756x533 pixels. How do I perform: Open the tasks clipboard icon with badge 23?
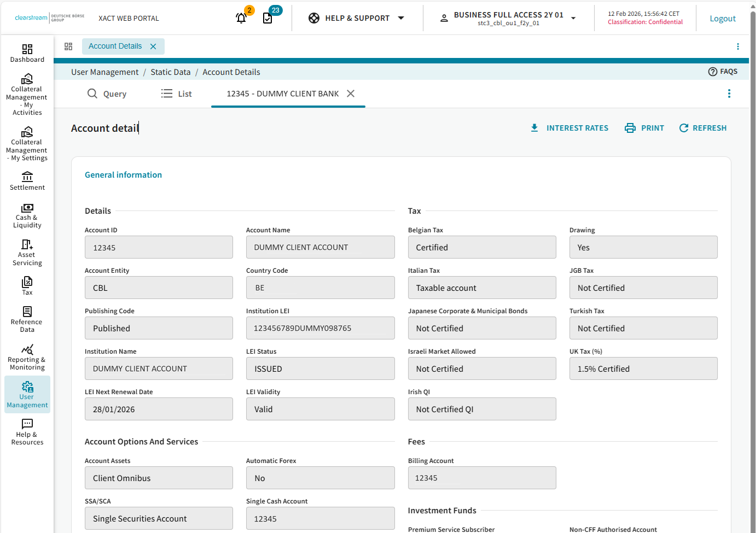coord(267,18)
